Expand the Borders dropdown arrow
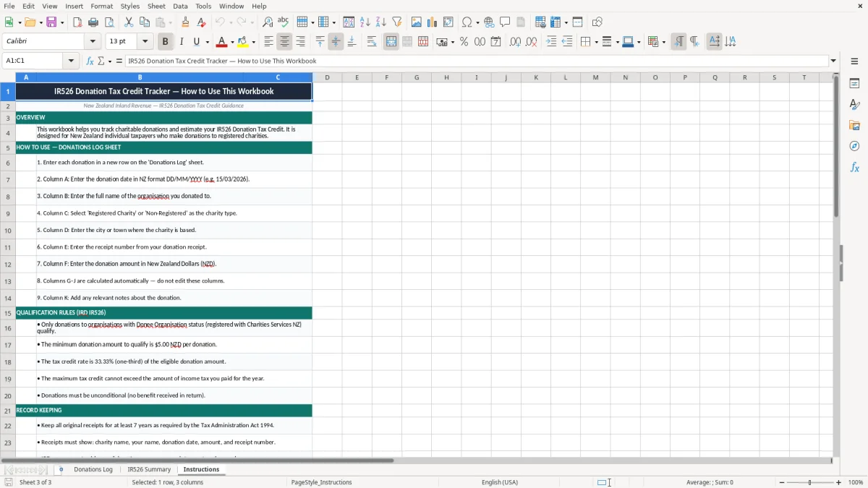Image resolution: width=868 pixels, height=488 pixels. [597, 42]
